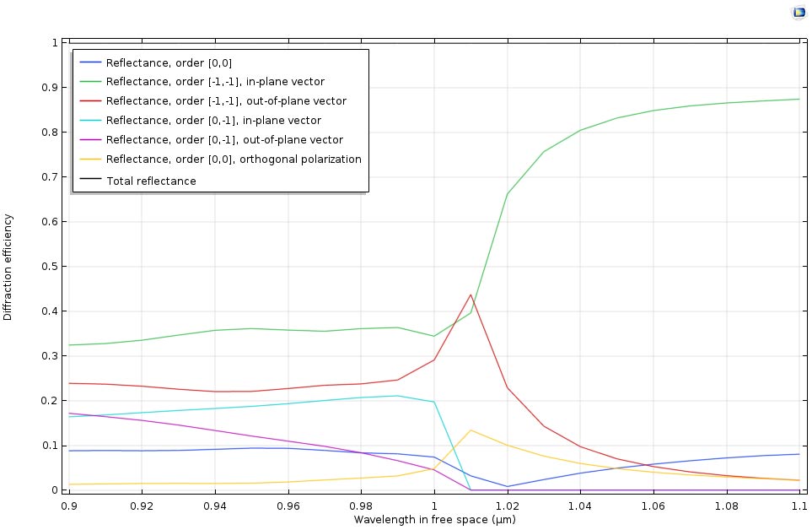Click legend text 'Reflectance, order [0,-1], out-of-plane vector'
The width and height of the screenshot is (812, 530).
(224, 140)
